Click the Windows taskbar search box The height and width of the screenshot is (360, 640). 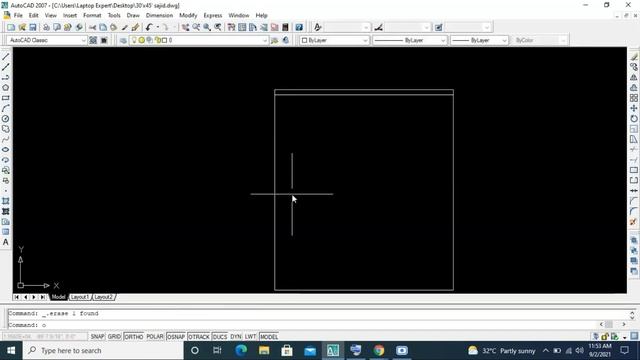pyautogui.click(x=103, y=351)
